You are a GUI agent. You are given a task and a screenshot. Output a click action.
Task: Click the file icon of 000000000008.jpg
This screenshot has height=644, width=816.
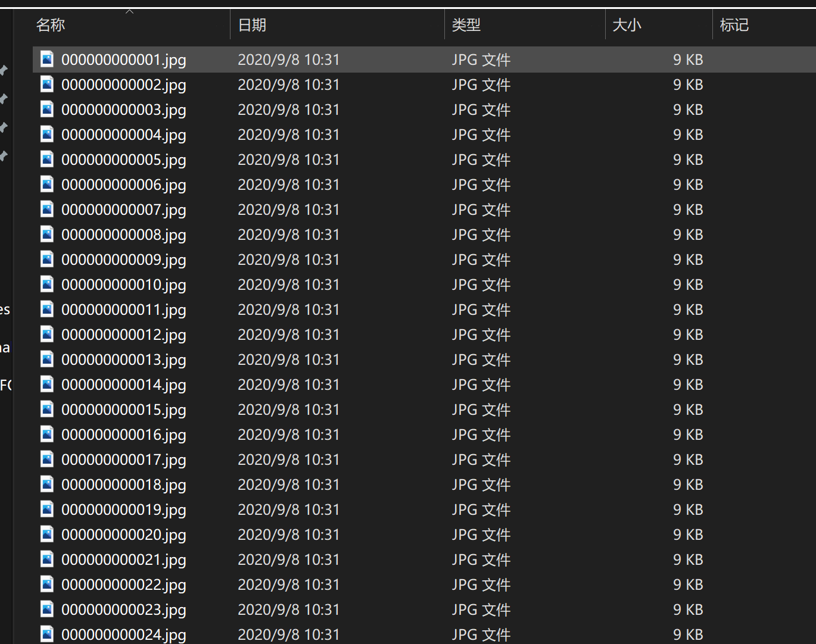[47, 234]
